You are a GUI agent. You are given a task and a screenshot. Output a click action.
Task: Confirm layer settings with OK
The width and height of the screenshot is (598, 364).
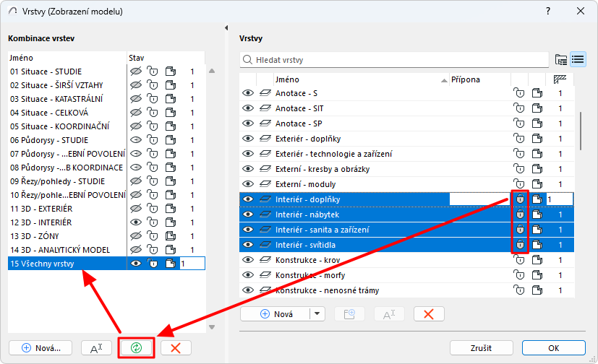[553, 347]
